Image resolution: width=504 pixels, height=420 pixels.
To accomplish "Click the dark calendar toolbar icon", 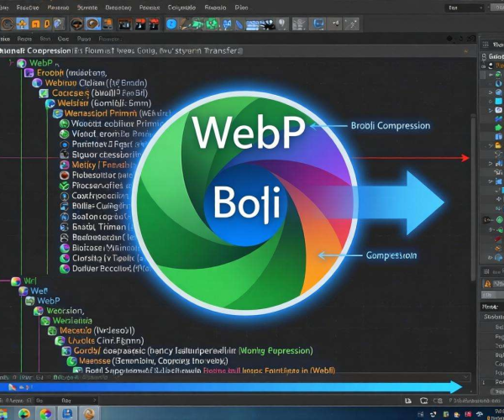I will 124,24.
